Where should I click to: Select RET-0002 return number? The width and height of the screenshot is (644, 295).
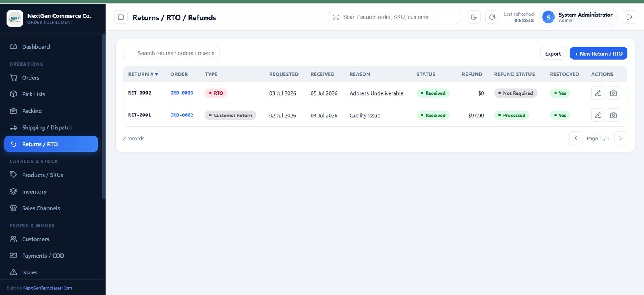coord(140,93)
